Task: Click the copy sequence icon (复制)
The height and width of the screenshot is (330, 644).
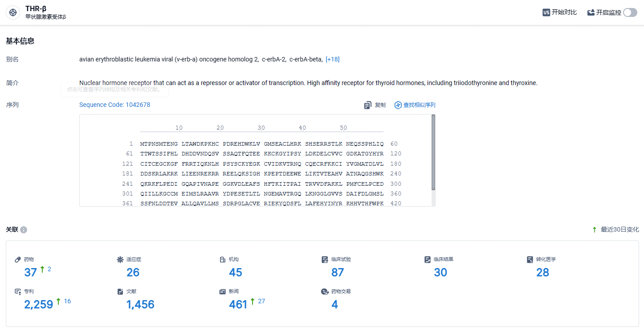Action: [368, 105]
